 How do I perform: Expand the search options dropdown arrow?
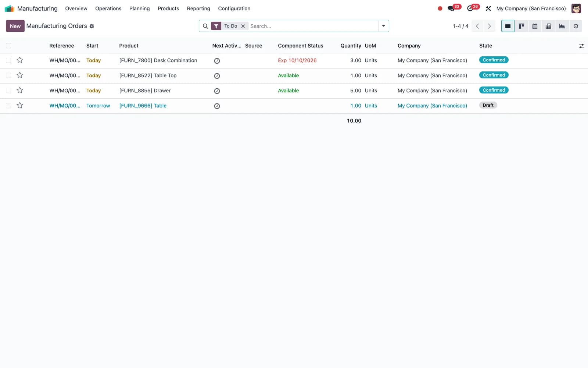coord(383,26)
